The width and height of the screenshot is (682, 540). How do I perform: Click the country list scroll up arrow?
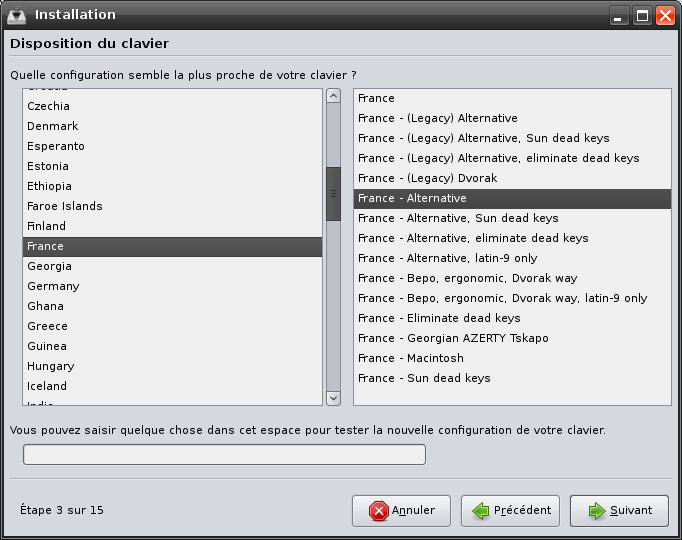333,96
